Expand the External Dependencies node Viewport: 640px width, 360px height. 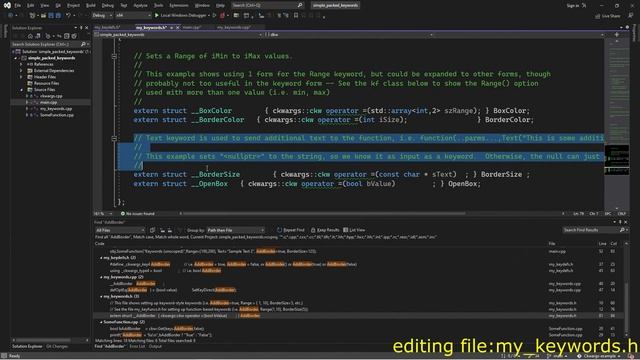(22, 71)
